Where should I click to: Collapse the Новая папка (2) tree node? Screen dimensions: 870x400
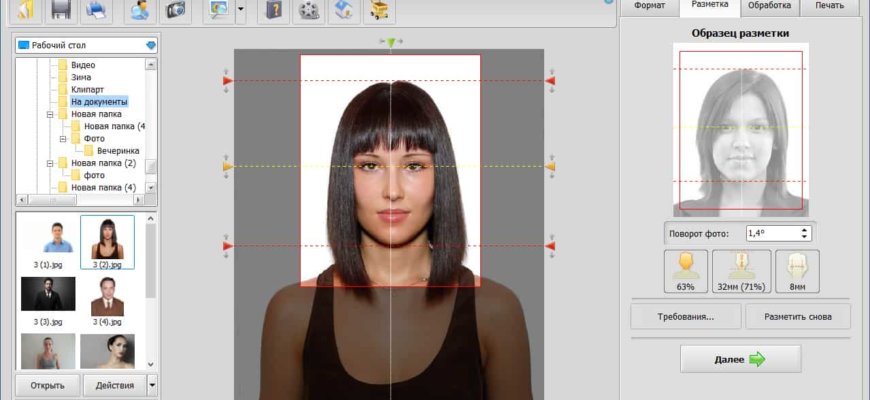(x=48, y=163)
